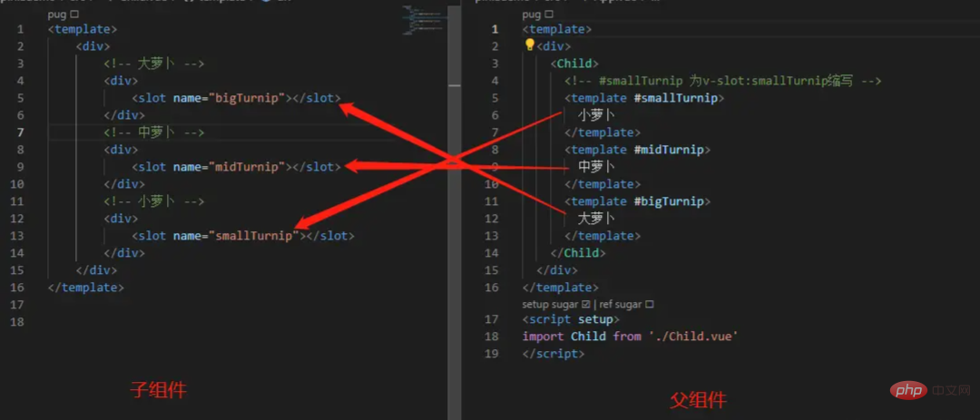This screenshot has height=420, width=980.
Task: Disable the setup sugar checkbox
Action: [585, 305]
